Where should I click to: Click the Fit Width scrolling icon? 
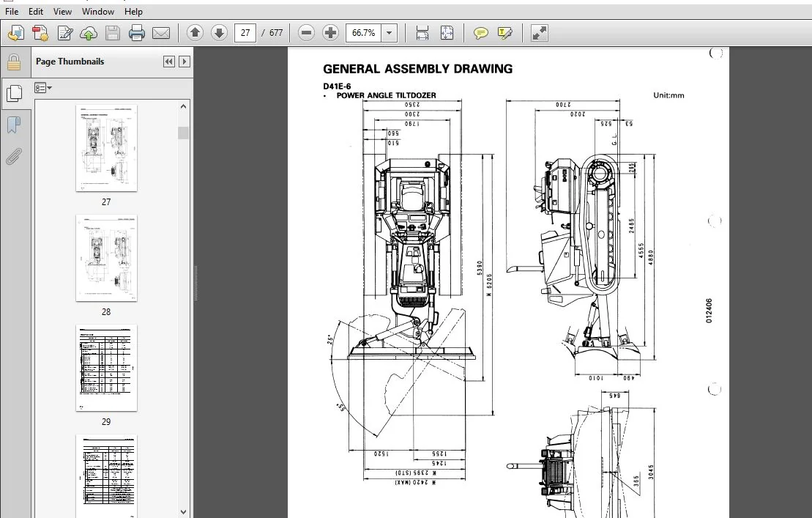(x=422, y=33)
